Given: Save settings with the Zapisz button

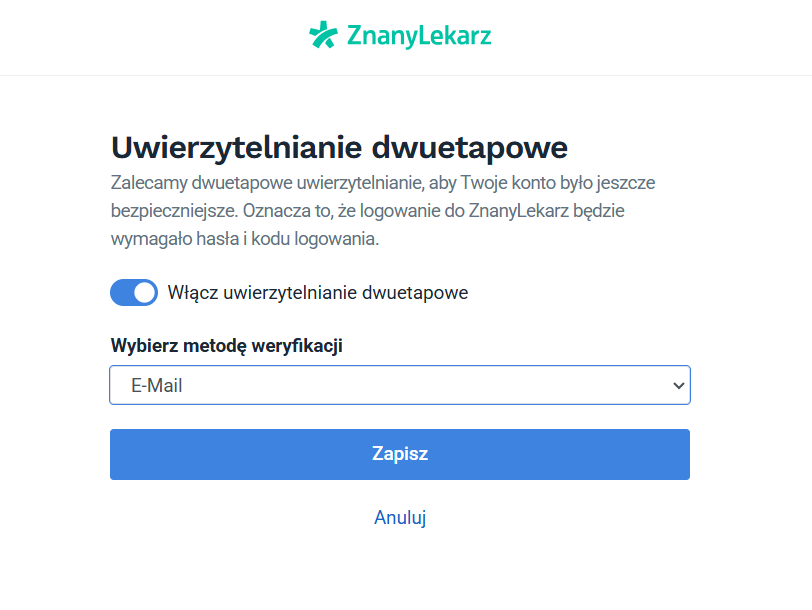Looking at the screenshot, I should pos(400,453).
